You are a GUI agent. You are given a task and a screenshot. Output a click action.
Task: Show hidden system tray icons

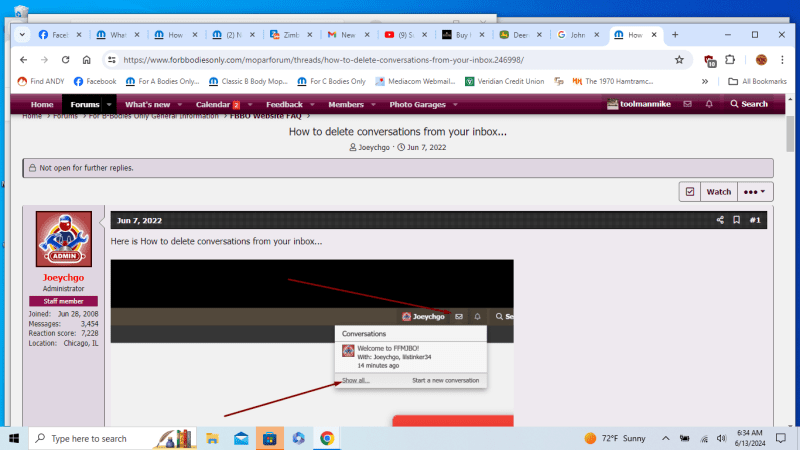point(666,438)
